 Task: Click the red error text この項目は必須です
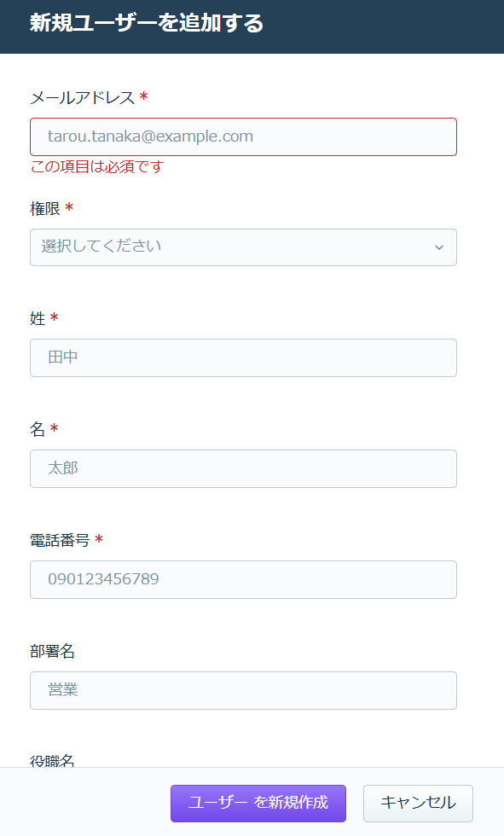[x=97, y=167]
